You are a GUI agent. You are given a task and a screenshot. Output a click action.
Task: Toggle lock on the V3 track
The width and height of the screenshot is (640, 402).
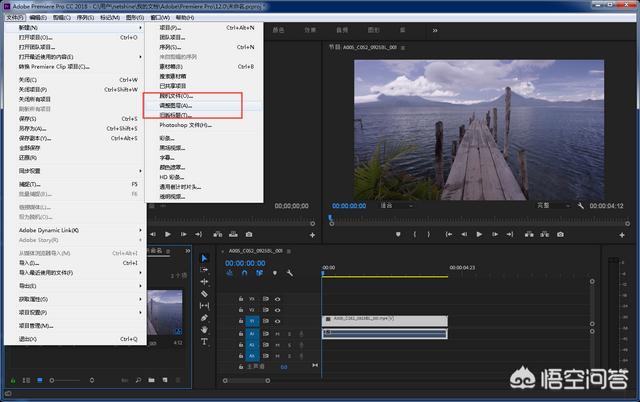tap(241, 299)
